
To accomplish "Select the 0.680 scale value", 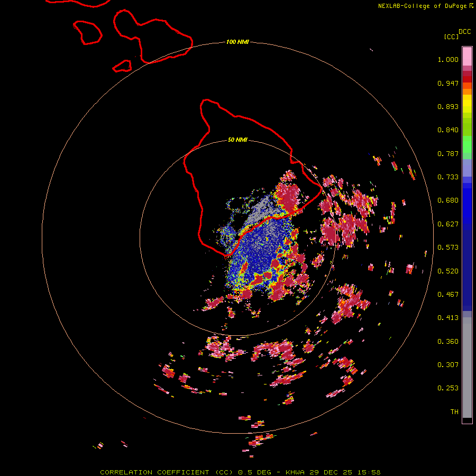I will (x=448, y=200).
